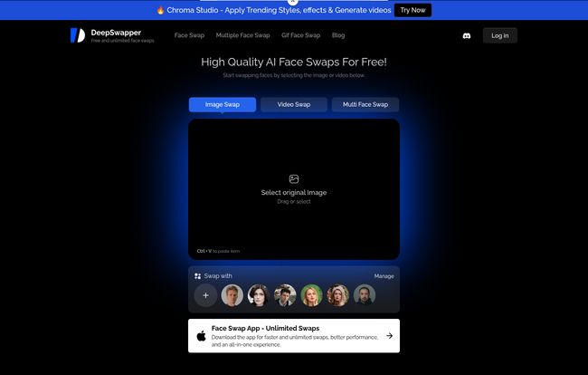Visit the Blog link
This screenshot has height=375, width=588.
point(338,35)
